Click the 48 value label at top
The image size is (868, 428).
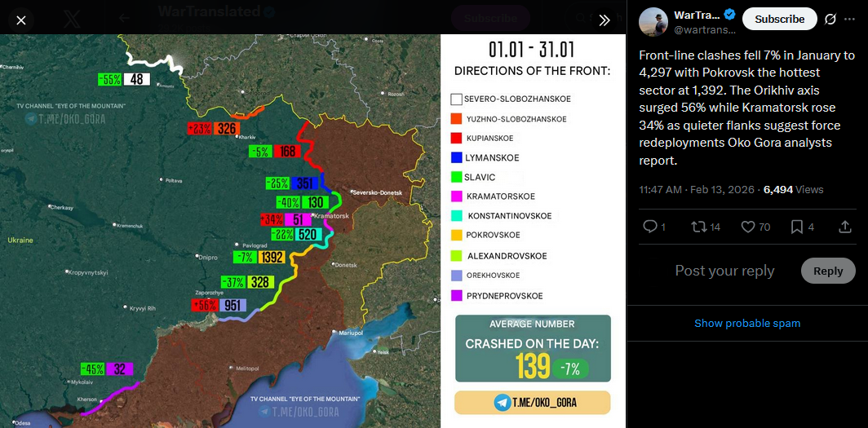point(137,79)
